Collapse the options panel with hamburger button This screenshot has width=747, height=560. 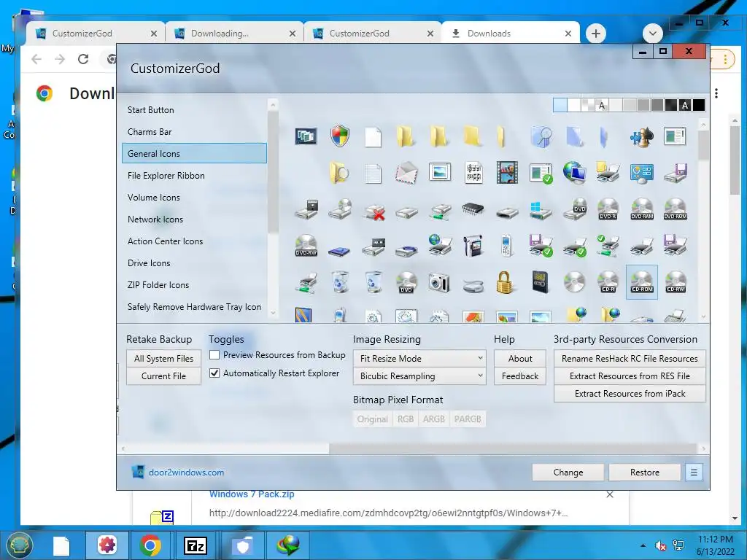(x=694, y=472)
